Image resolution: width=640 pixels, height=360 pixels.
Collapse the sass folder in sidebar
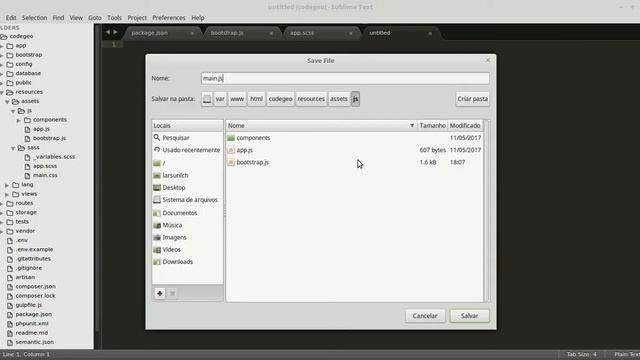coord(13,148)
